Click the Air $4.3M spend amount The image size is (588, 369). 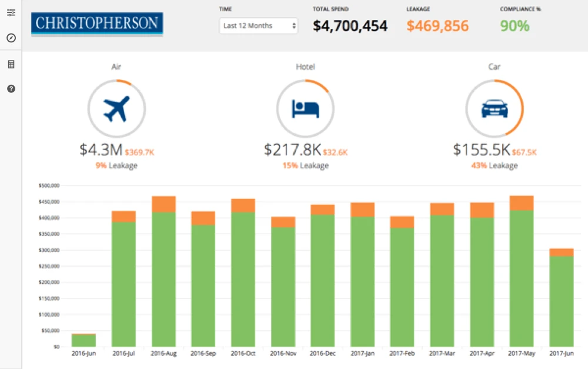pyautogui.click(x=101, y=150)
